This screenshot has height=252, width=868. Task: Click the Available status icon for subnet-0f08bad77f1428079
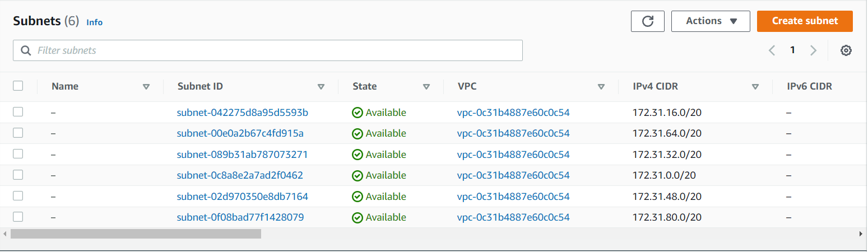click(358, 217)
